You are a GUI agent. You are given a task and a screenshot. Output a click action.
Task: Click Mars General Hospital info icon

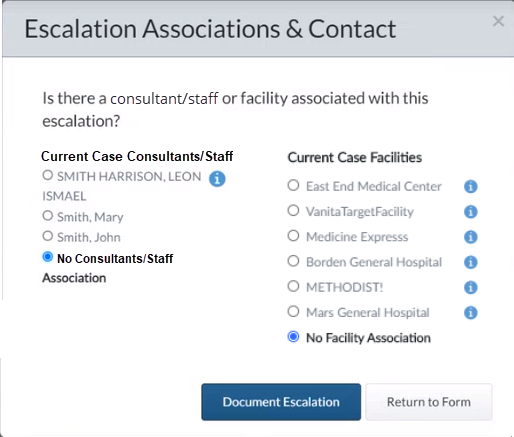click(471, 313)
